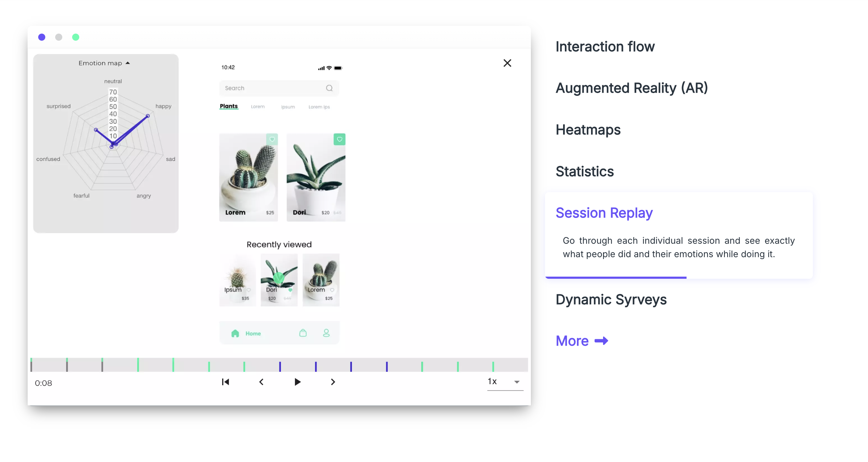
Task: Step forward one event in replay
Action: point(333,382)
